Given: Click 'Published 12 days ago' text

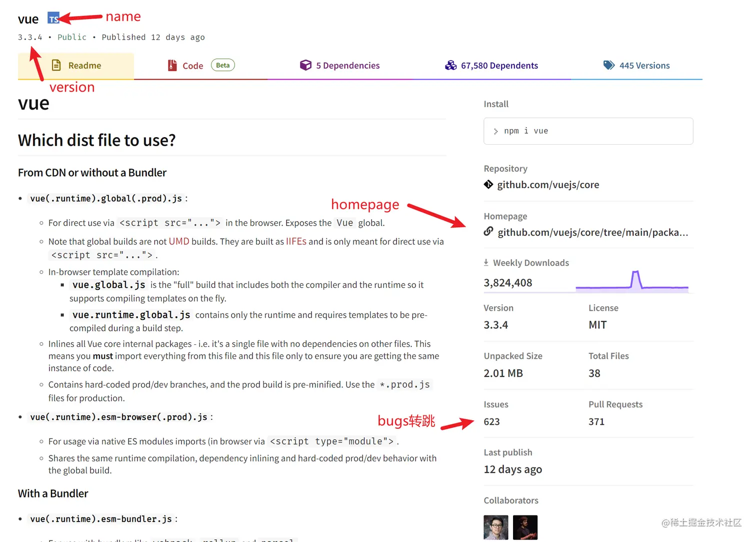Looking at the screenshot, I should (x=153, y=37).
